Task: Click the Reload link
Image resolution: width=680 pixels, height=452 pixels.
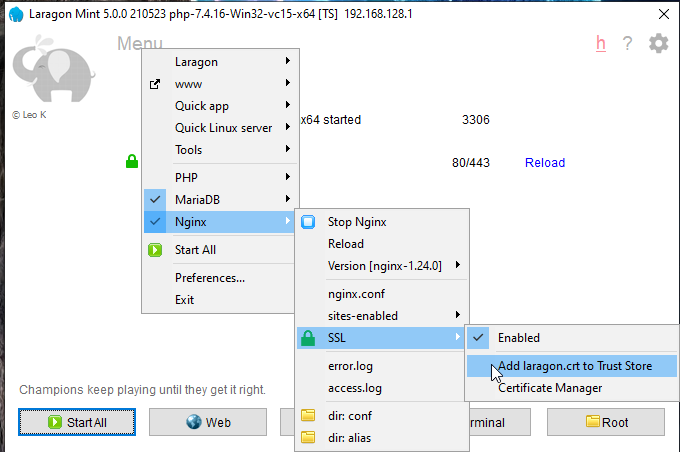Action: 545,163
